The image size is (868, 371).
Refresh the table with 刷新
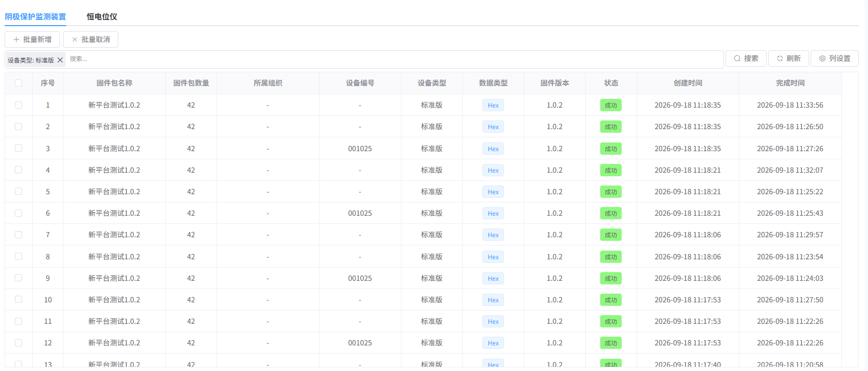[789, 58]
